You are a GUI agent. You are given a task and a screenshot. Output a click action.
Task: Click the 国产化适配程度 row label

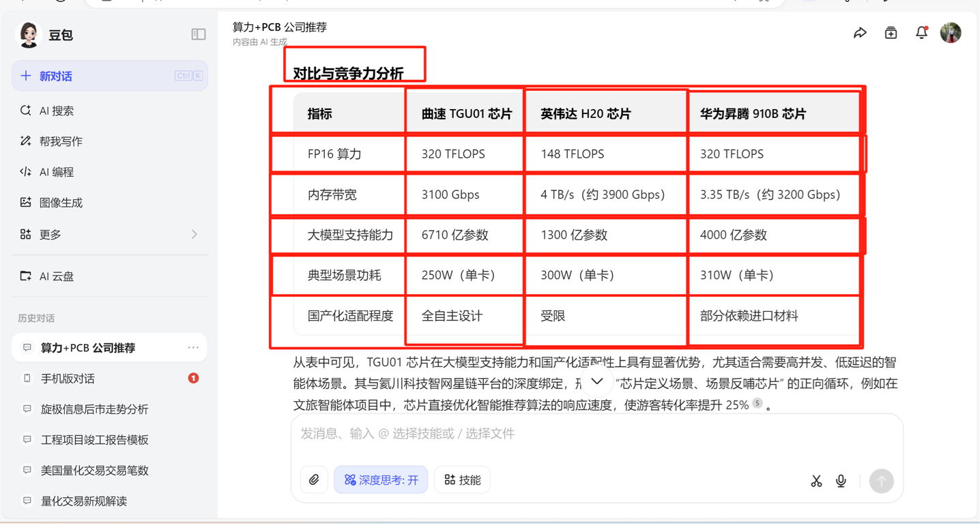coord(350,316)
